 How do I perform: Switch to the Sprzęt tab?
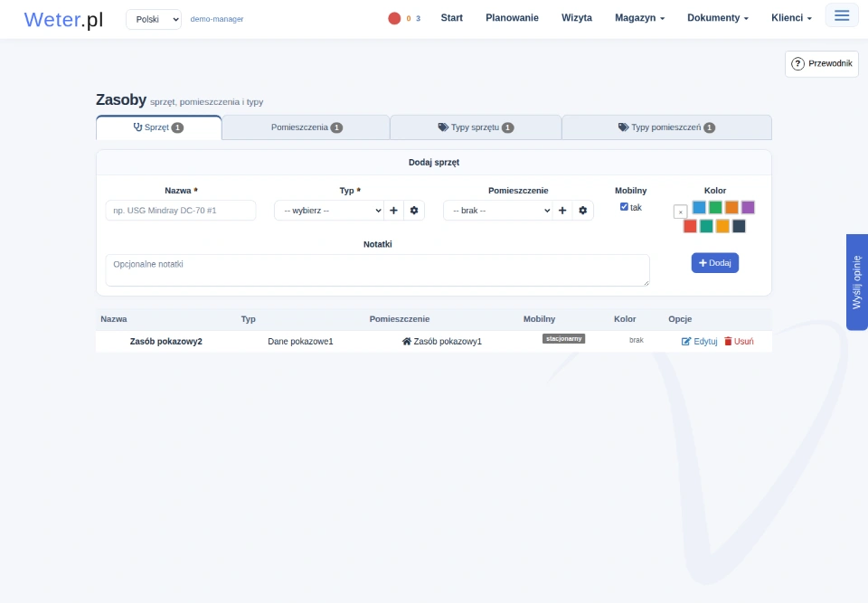pyautogui.click(x=159, y=127)
